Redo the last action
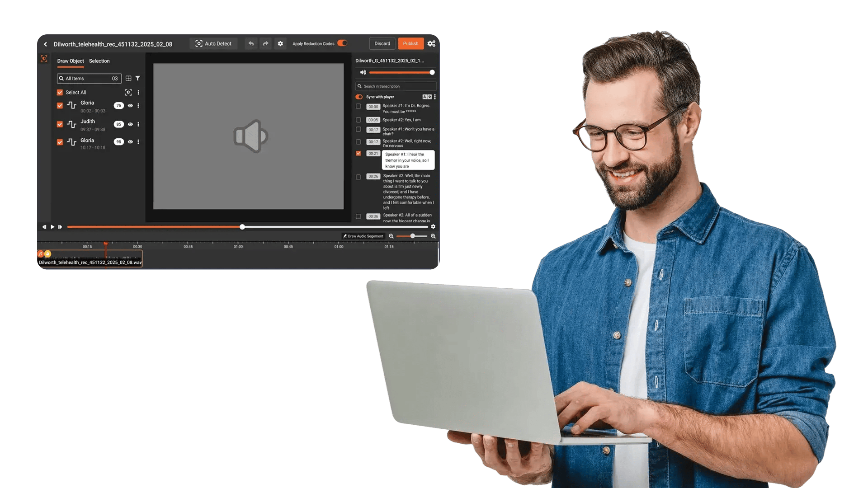Image resolution: width=868 pixels, height=488 pixels. click(266, 43)
